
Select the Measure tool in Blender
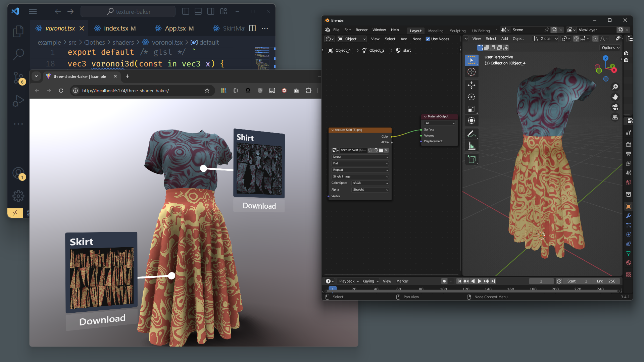pyautogui.click(x=472, y=146)
